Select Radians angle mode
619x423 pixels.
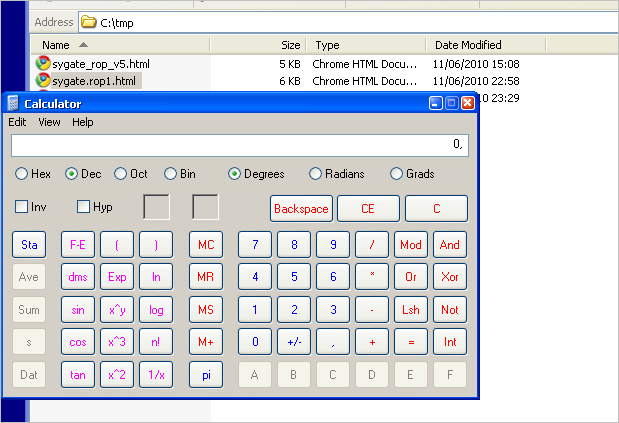(316, 174)
